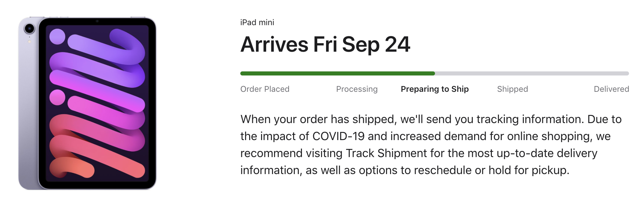This screenshot has height=204, width=644.
Task: Click the iPad mini product image
Action: pyautogui.click(x=87, y=103)
